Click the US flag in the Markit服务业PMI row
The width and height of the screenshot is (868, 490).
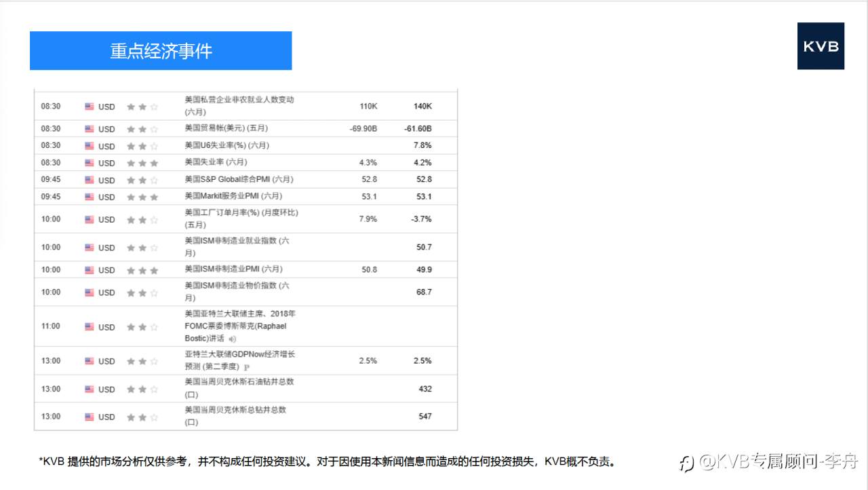(x=90, y=197)
